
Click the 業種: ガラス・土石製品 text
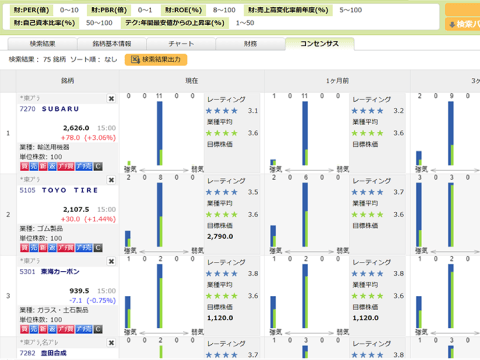click(54, 310)
